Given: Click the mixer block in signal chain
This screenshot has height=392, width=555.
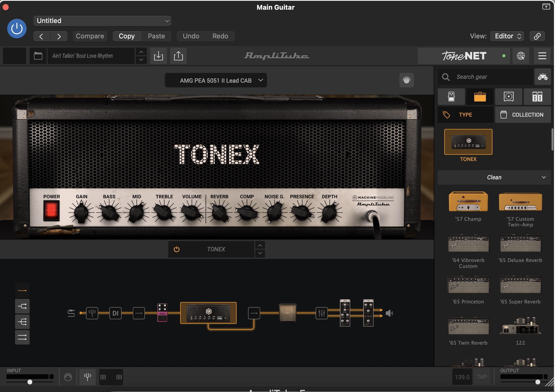Looking at the screenshot, I should [322, 313].
